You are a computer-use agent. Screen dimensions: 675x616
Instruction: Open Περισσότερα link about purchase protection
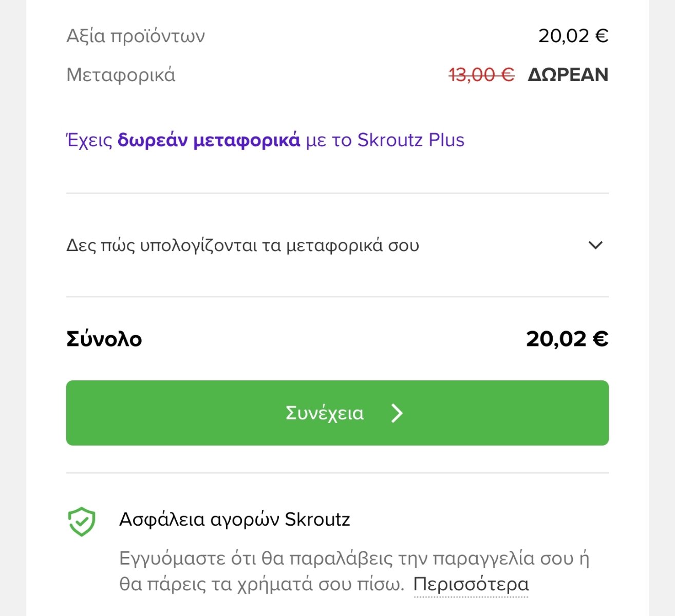pyautogui.click(x=471, y=584)
